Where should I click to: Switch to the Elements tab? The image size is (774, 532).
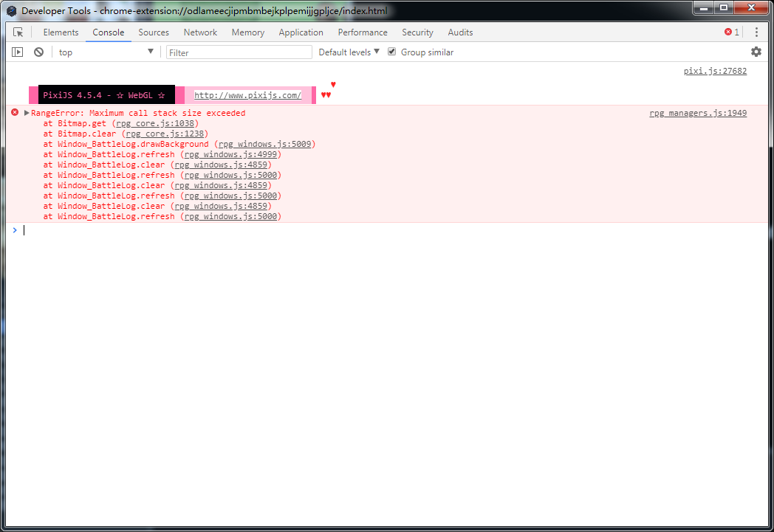point(61,32)
